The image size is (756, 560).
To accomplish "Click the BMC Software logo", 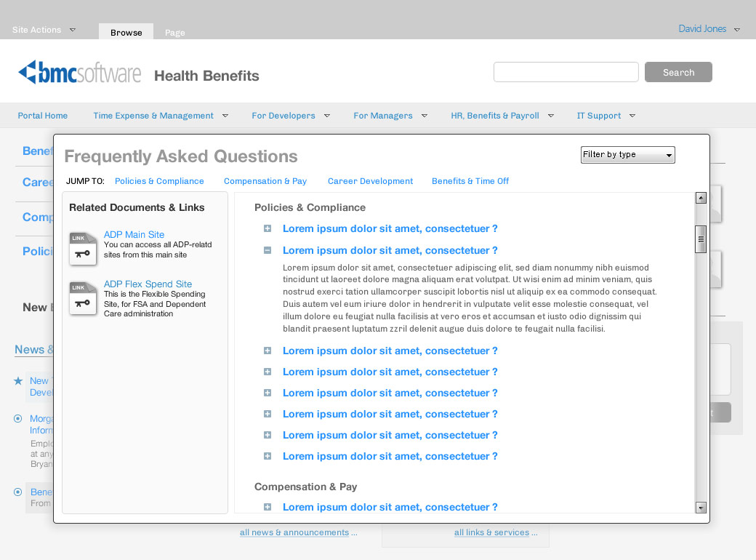I will (x=80, y=73).
